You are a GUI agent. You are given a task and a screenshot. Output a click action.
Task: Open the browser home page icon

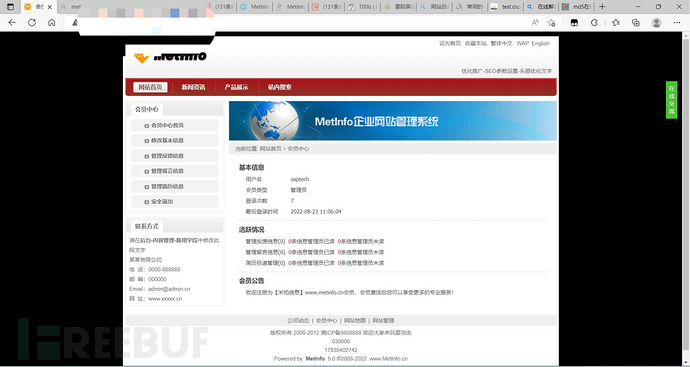pos(51,22)
